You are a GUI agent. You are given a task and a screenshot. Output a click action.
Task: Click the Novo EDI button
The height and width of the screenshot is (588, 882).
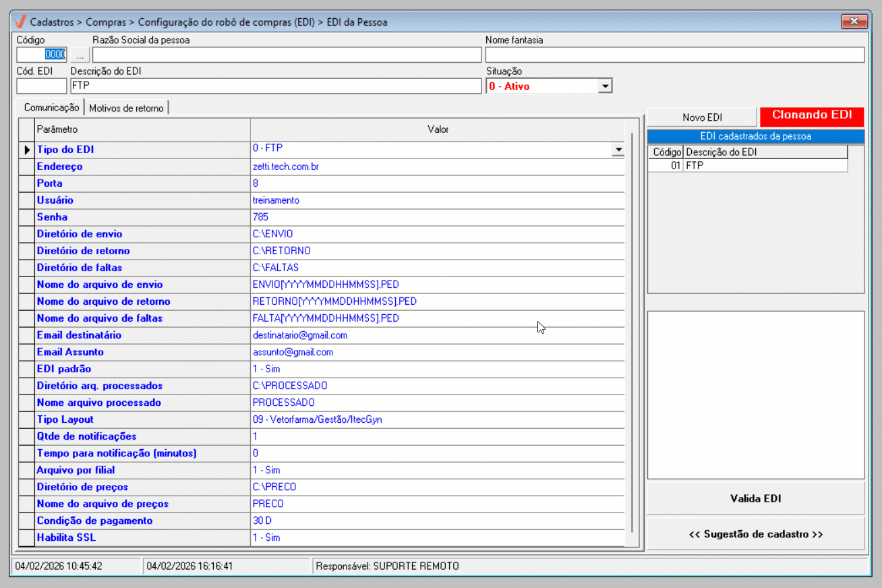pos(702,117)
